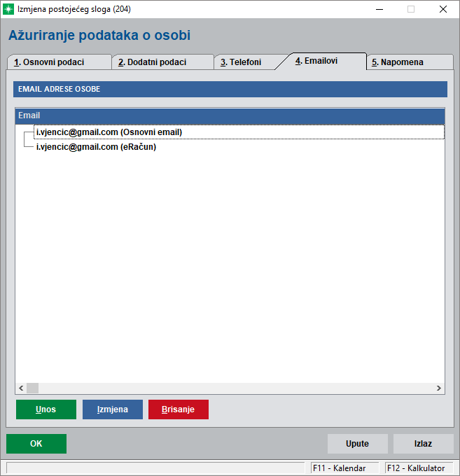The image size is (460, 476).
Task: Click F11 - Kalendar in status bar
Action: [344, 468]
